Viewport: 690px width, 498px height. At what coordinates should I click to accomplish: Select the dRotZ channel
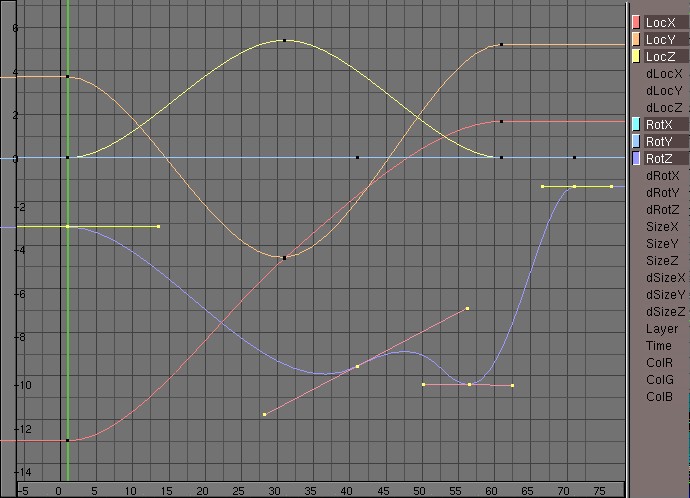coord(664,210)
